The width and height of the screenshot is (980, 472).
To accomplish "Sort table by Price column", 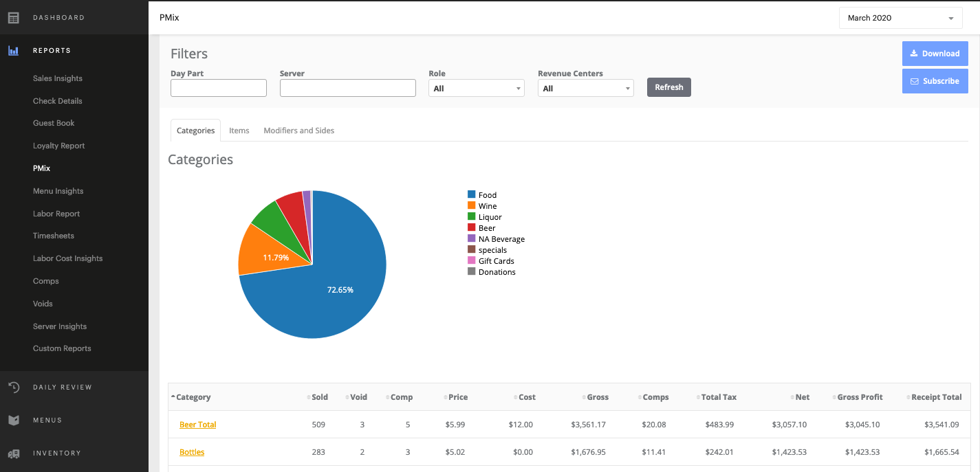I will coord(457,397).
